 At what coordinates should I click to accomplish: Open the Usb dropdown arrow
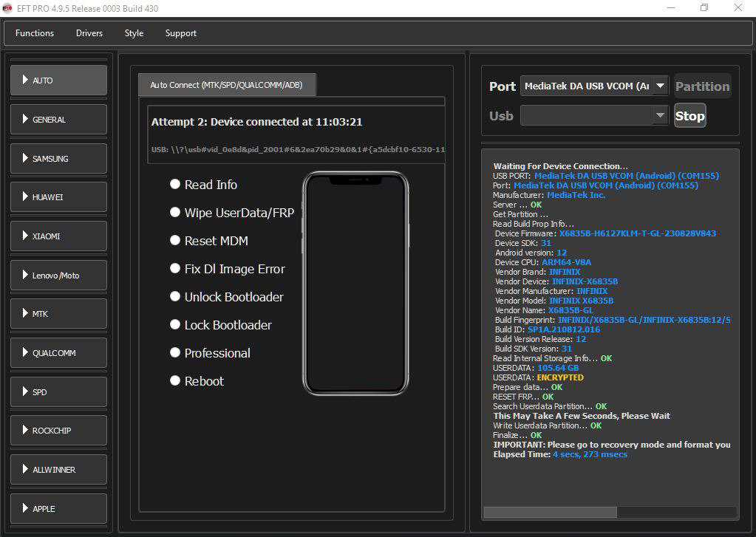tap(660, 115)
